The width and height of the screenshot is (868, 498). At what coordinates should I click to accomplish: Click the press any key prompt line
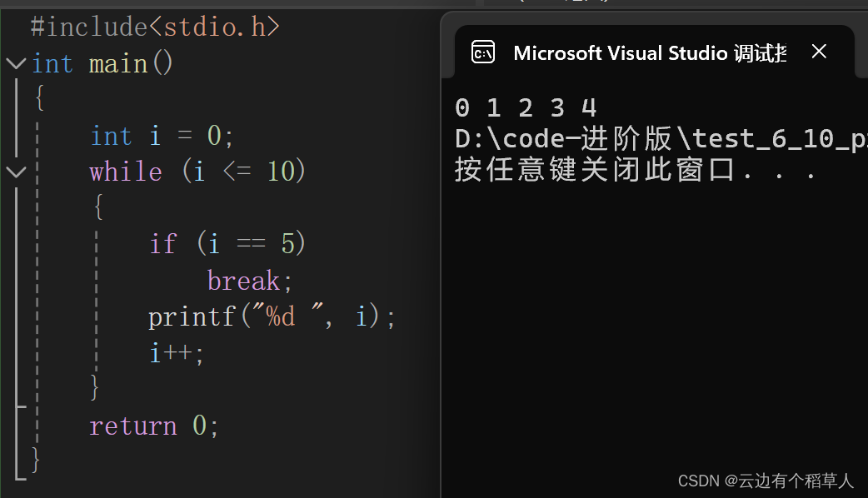pyautogui.click(x=636, y=170)
